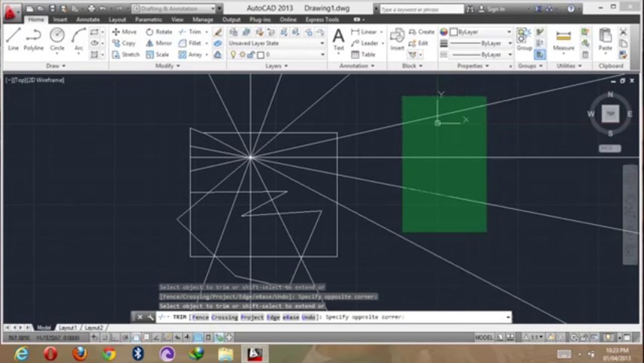
Task: Select the Line tool
Action: tap(13, 39)
